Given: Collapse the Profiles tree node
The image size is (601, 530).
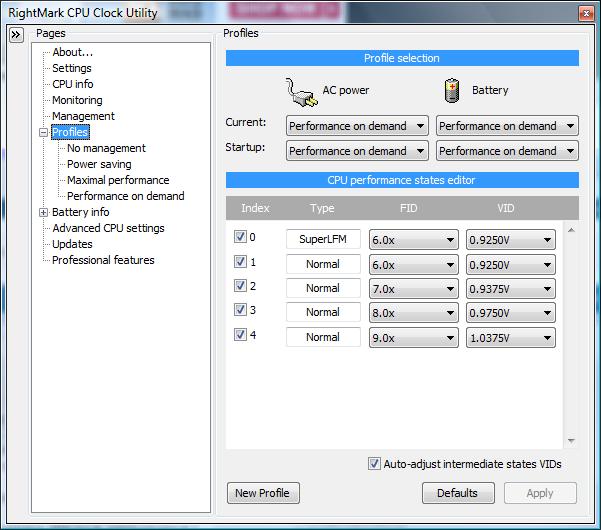Looking at the screenshot, I should pyautogui.click(x=44, y=132).
